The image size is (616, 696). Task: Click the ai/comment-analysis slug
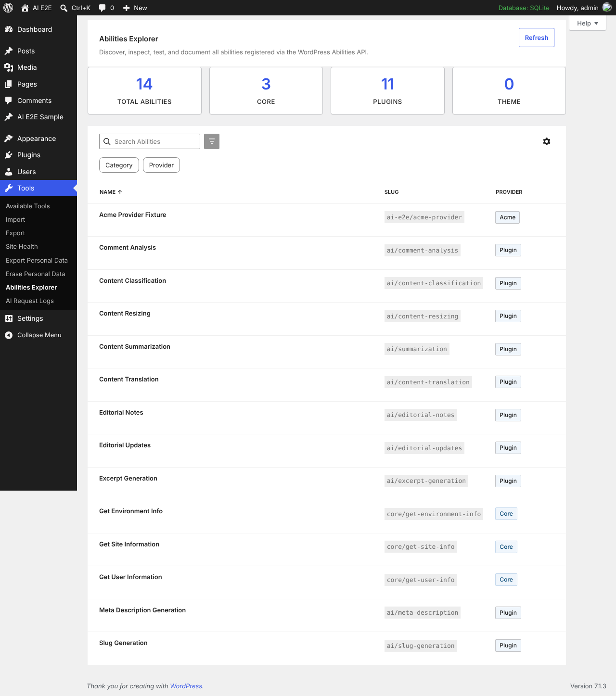pos(423,251)
